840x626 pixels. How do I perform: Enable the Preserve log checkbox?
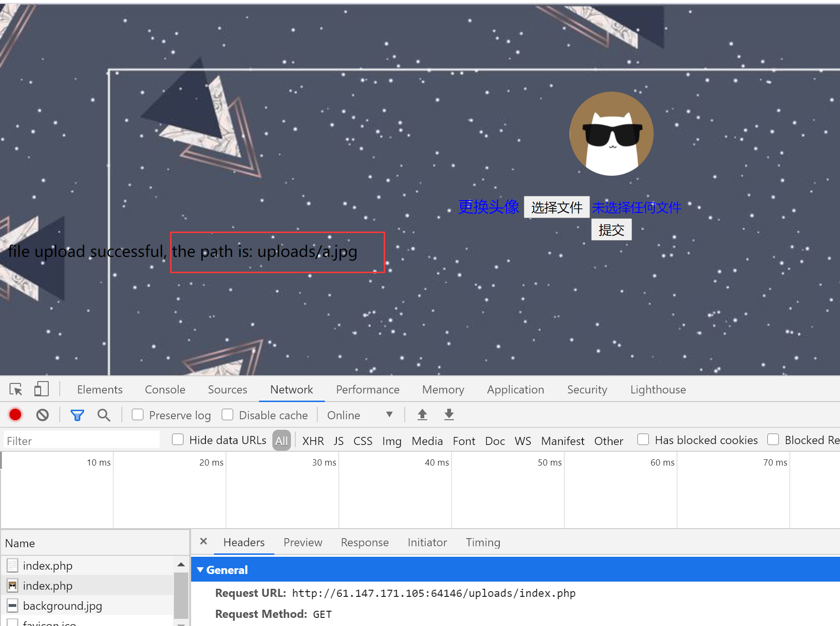(138, 415)
